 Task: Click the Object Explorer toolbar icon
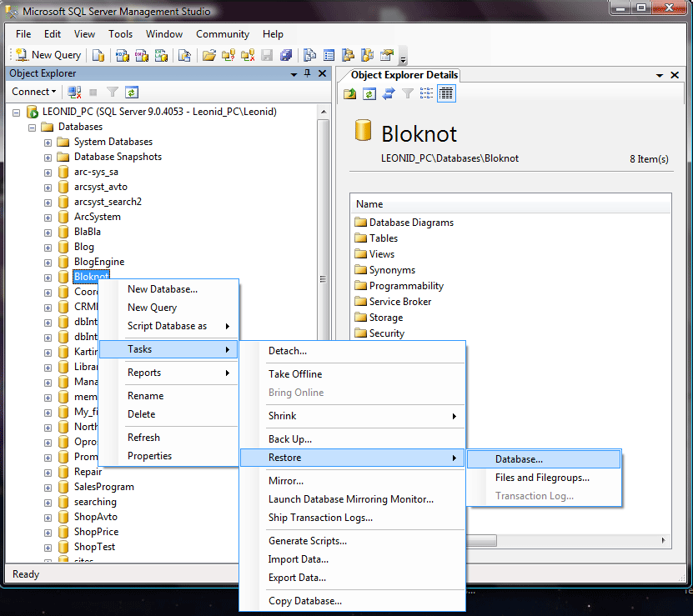pyautogui.click(x=349, y=55)
